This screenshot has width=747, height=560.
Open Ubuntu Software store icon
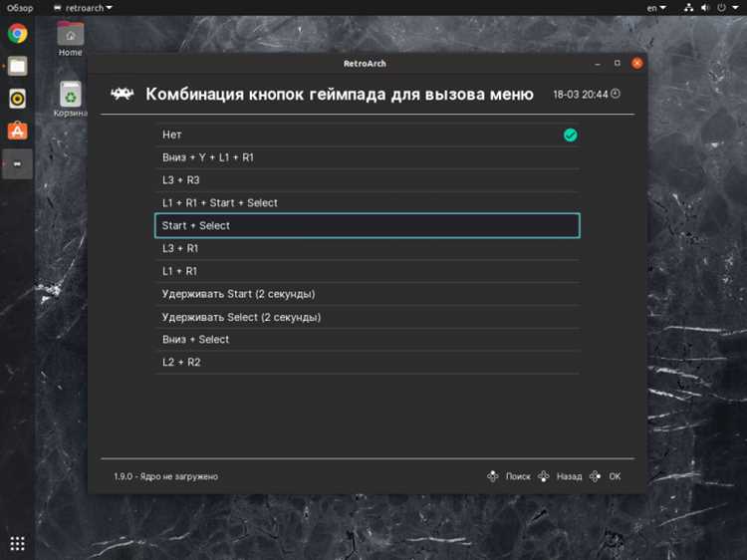18,131
